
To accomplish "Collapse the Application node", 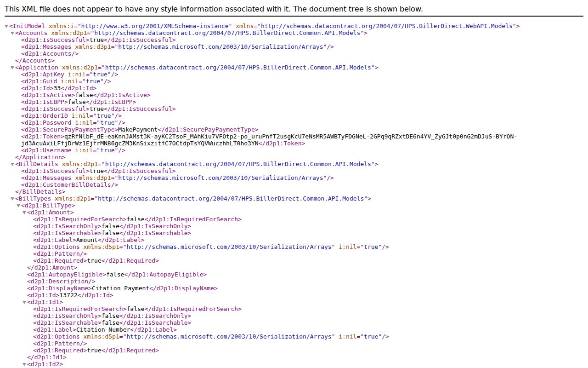I will click(x=12, y=68).
